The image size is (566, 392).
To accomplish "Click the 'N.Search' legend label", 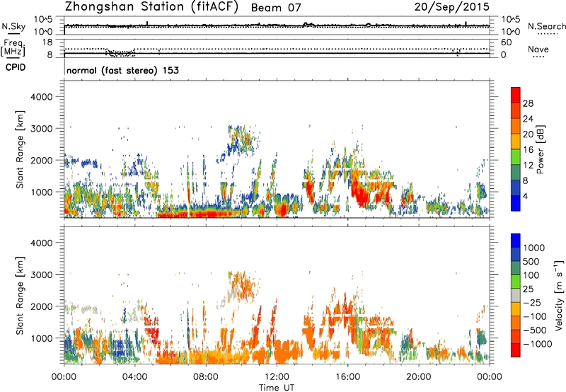I will coord(546,26).
